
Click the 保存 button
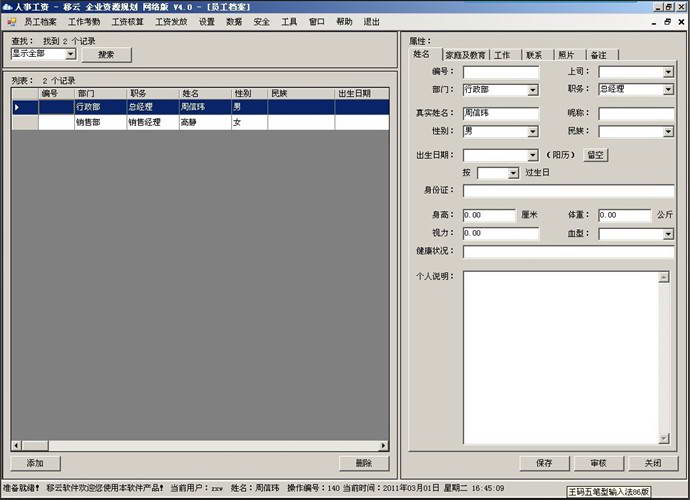[x=544, y=463]
